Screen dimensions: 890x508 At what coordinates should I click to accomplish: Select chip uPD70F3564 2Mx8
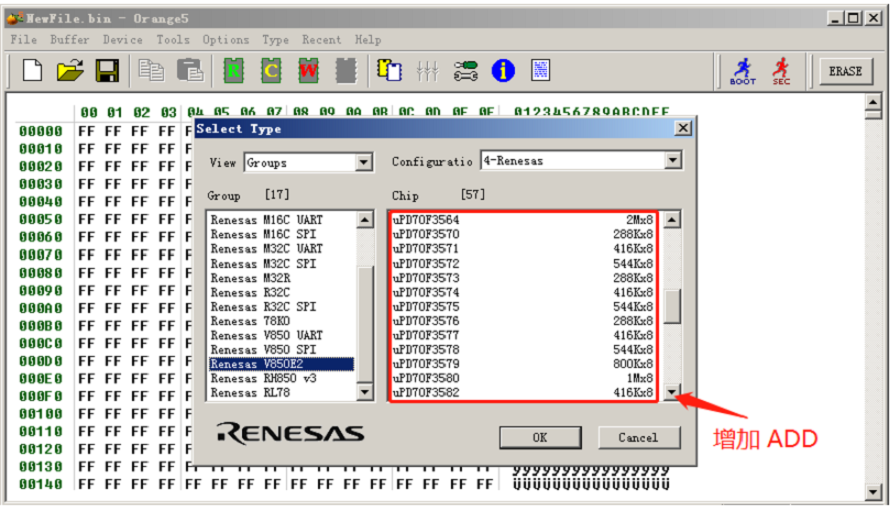(x=523, y=220)
